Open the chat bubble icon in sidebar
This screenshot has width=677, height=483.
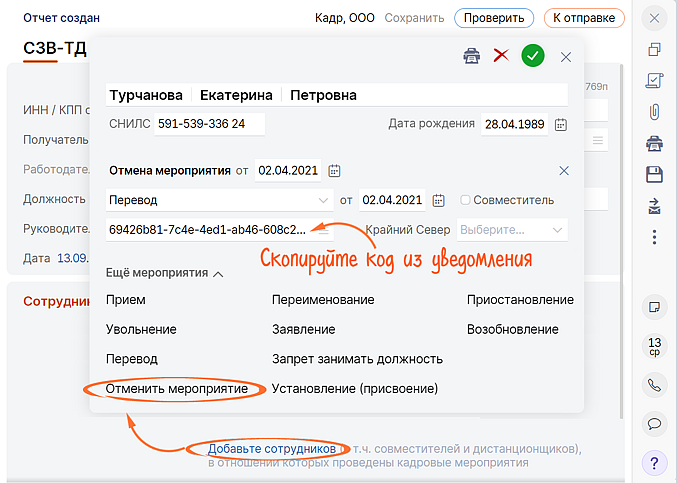[x=654, y=423]
